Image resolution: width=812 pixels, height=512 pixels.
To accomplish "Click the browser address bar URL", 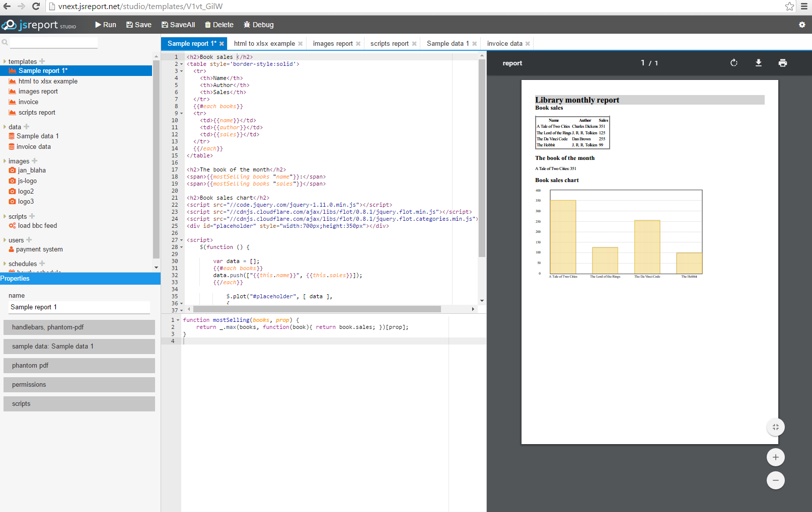I will coord(140,7).
